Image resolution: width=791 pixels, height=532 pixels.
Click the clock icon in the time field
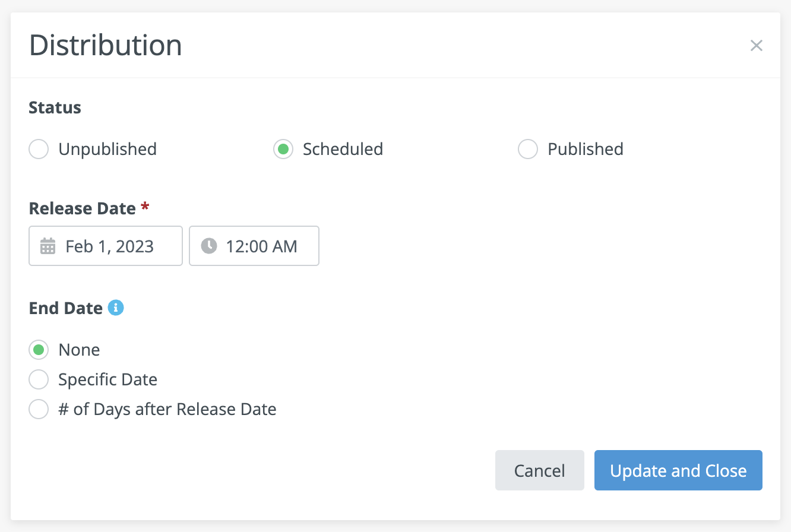pos(209,246)
